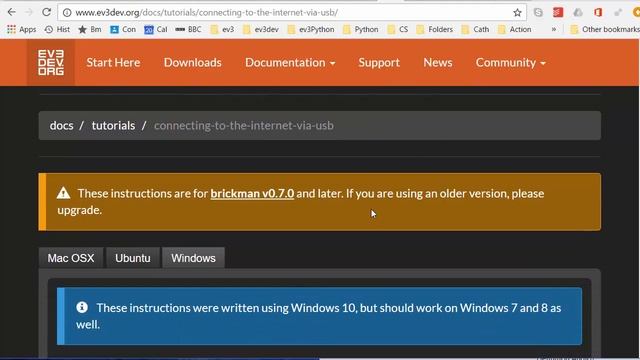Click the URL address bar field
Viewport: 640px width, 360px height.
coord(292,13)
